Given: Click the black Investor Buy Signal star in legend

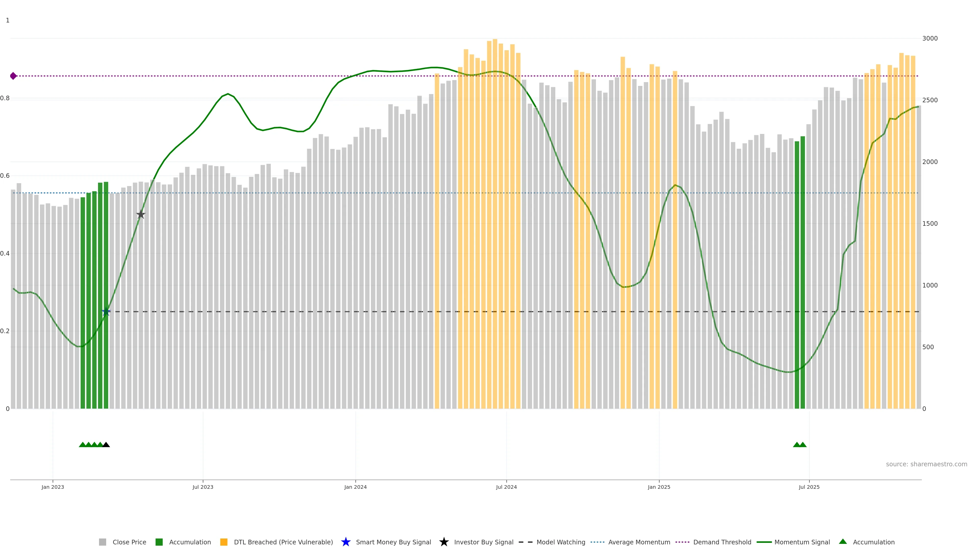Looking at the screenshot, I should pos(444,542).
